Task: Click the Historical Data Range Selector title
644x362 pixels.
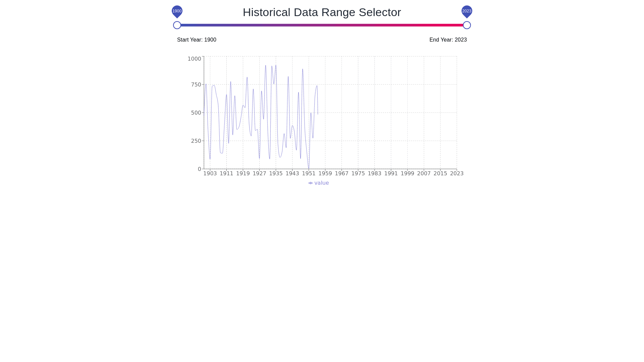Action: [x=322, y=12]
